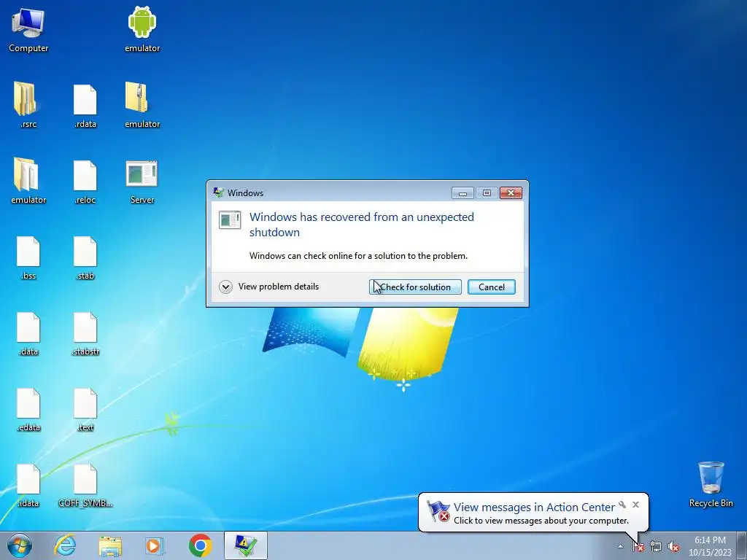The image size is (747, 560).
Task: Open the clock showing 6:14 PM
Action: point(710,546)
